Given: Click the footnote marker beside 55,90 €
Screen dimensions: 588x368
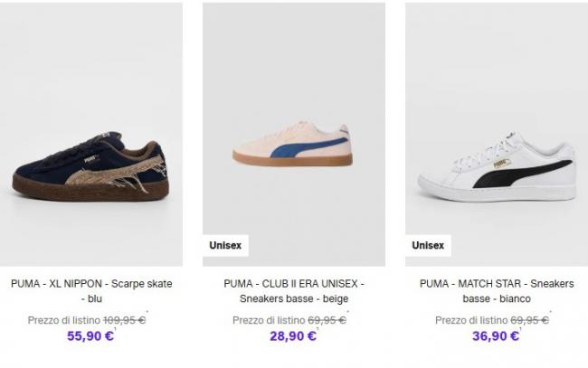Looking at the screenshot, I should coord(115,329).
